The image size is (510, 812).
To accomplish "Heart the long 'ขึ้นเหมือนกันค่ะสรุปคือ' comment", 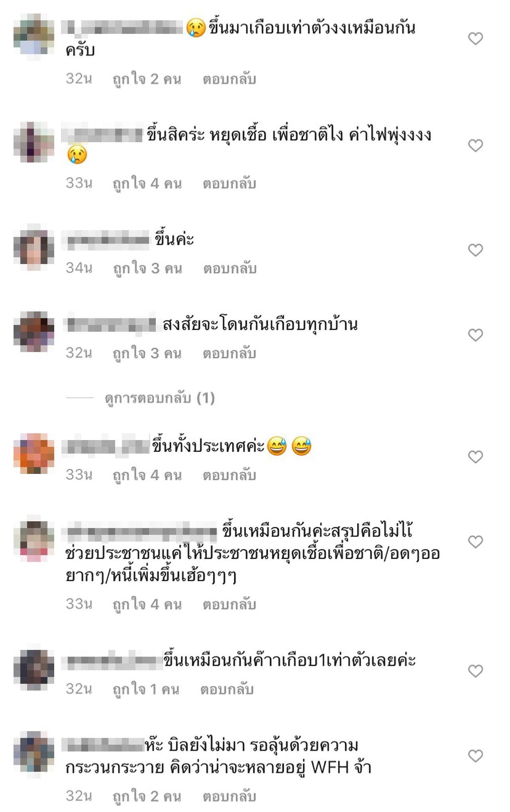I will click(475, 542).
